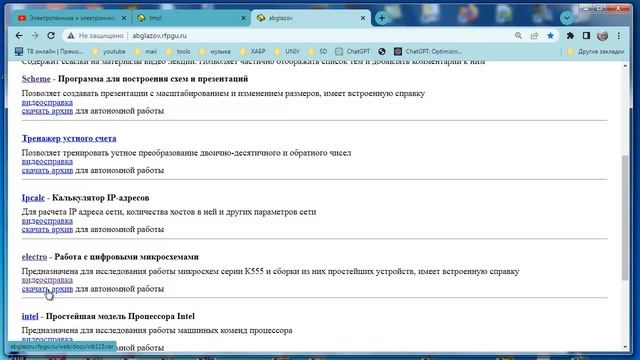Open the Ipcalc calculator link

click(x=33, y=198)
